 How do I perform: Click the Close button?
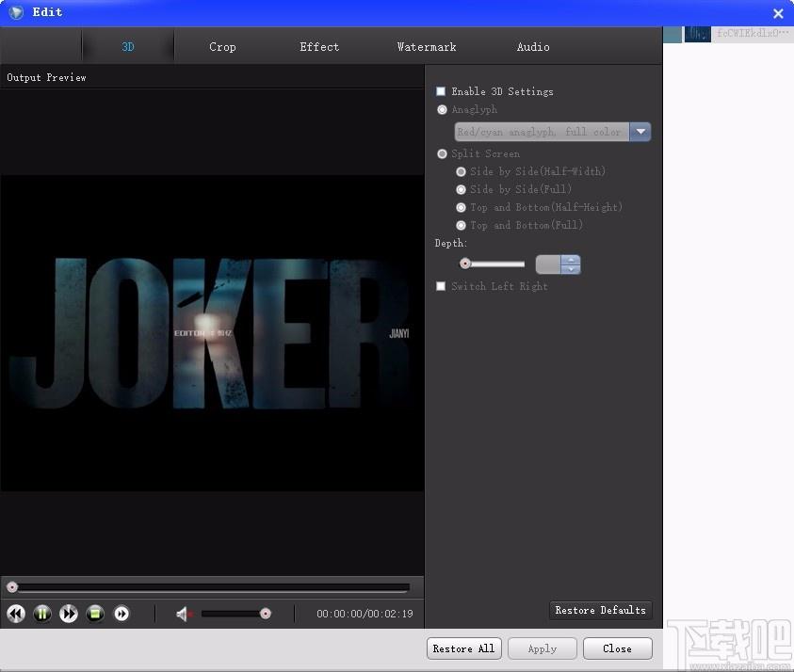[x=617, y=648]
